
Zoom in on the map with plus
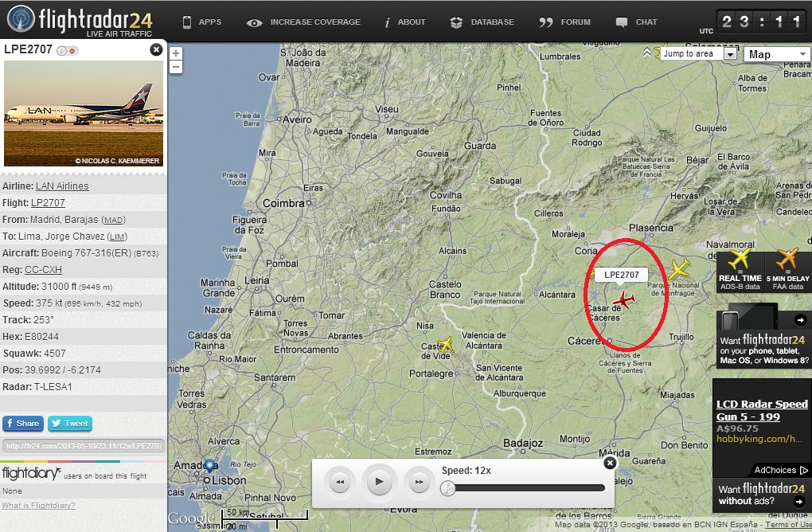(176, 53)
